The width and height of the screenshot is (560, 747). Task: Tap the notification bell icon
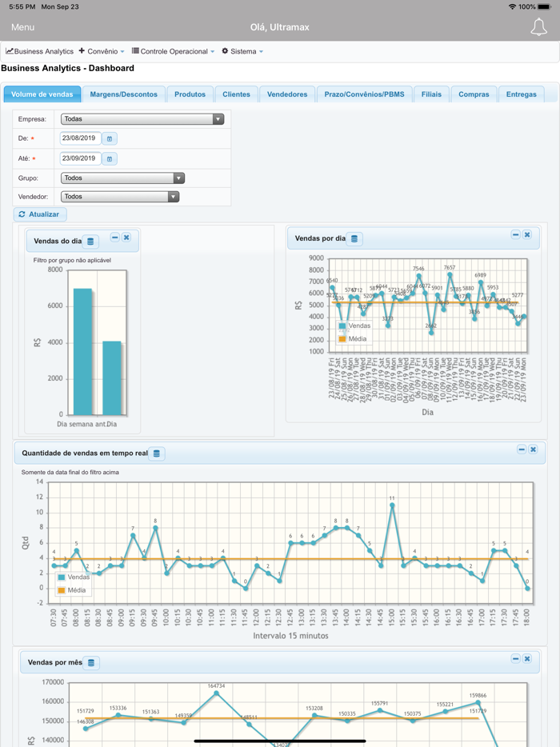pos(538,27)
